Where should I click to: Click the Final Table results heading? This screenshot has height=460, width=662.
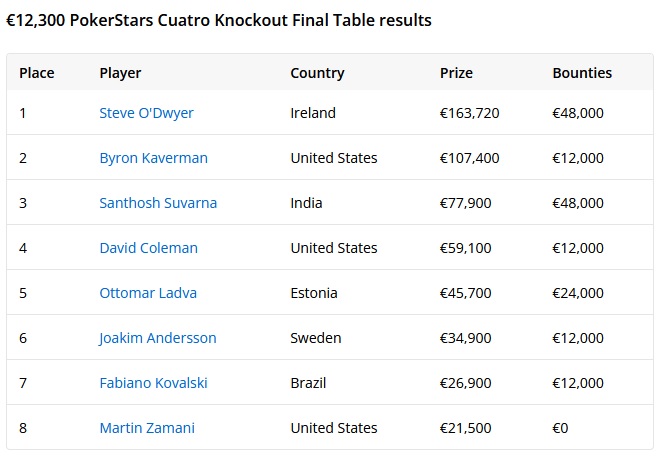pyautogui.click(x=219, y=20)
